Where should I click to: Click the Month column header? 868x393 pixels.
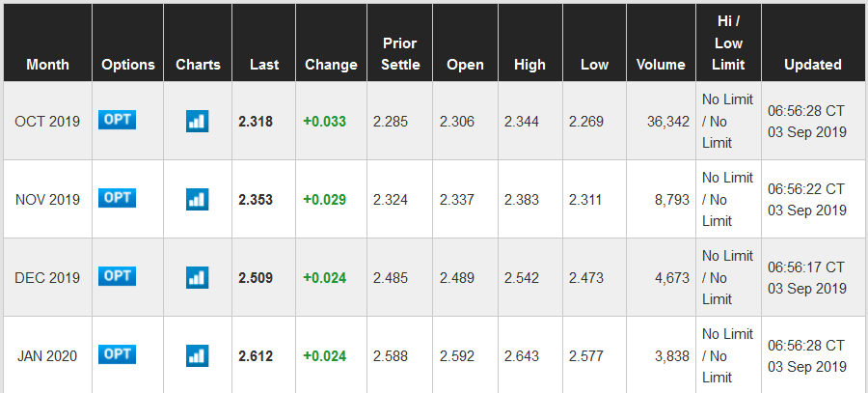point(48,65)
